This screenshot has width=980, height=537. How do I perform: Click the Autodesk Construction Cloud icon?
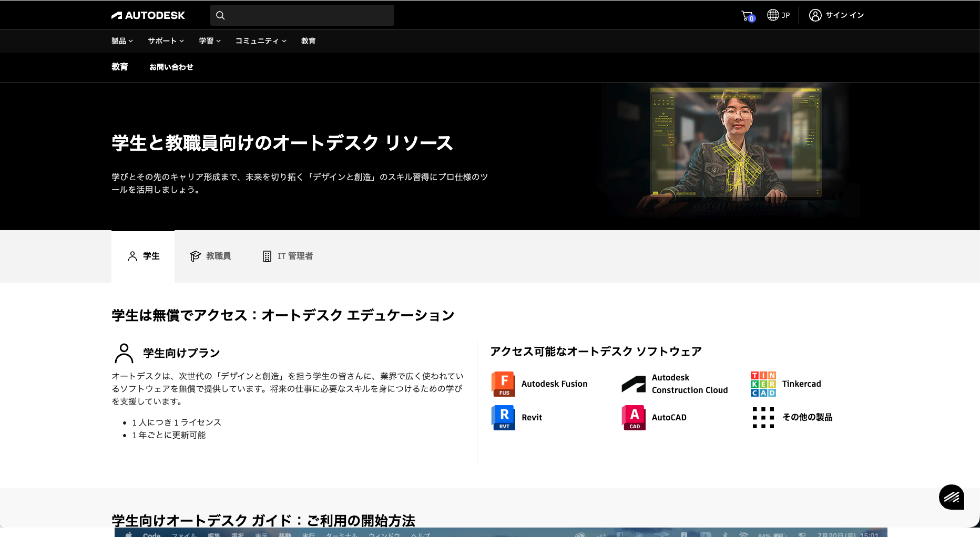[x=634, y=384]
